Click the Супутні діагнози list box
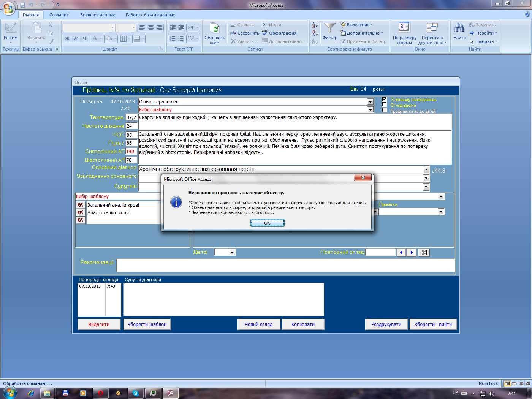 click(224, 299)
